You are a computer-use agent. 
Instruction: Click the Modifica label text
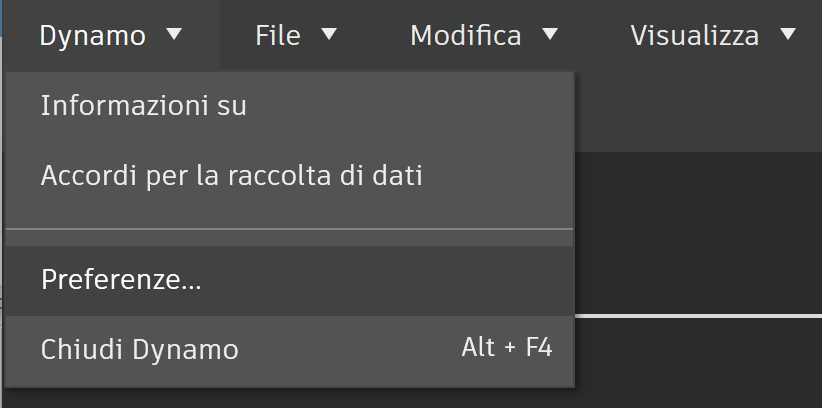(x=466, y=36)
